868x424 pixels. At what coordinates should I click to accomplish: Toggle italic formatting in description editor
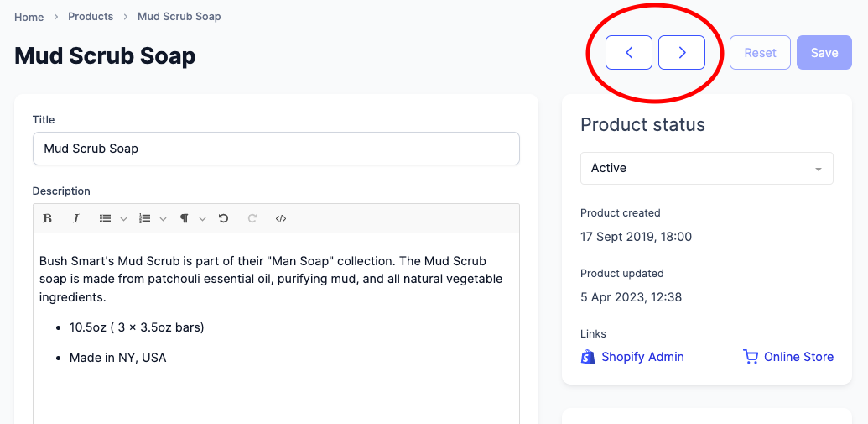(76, 218)
